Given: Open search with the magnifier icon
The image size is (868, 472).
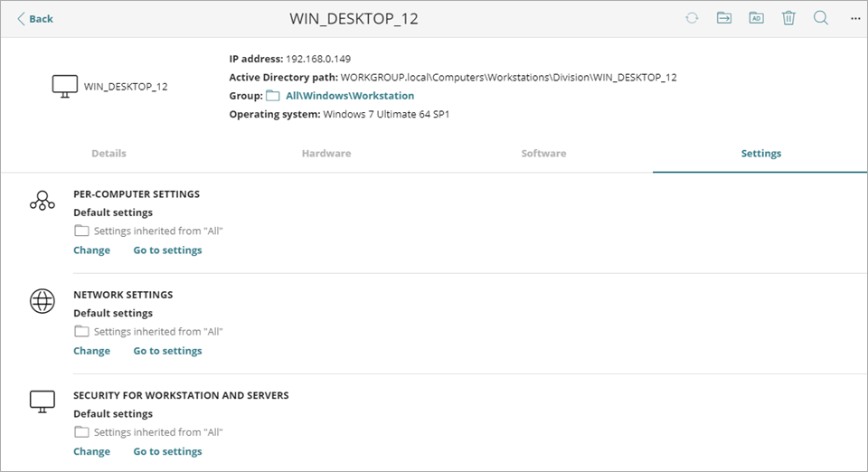Looking at the screenshot, I should (x=821, y=18).
